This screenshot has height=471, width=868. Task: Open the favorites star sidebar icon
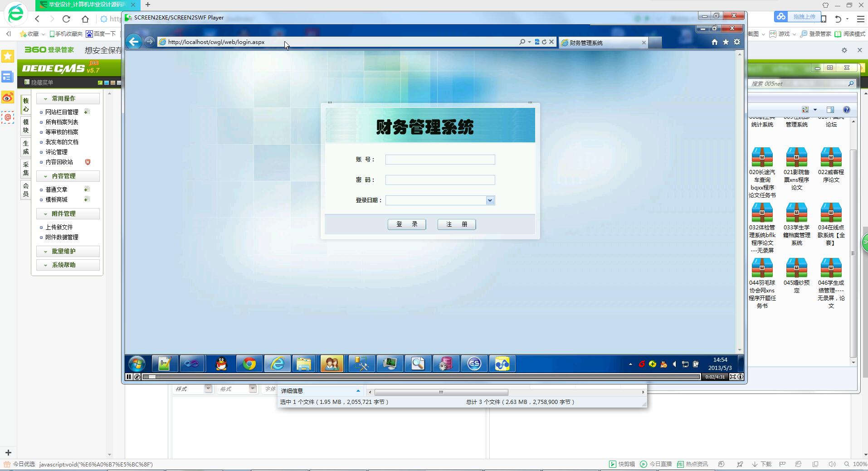(x=8, y=56)
